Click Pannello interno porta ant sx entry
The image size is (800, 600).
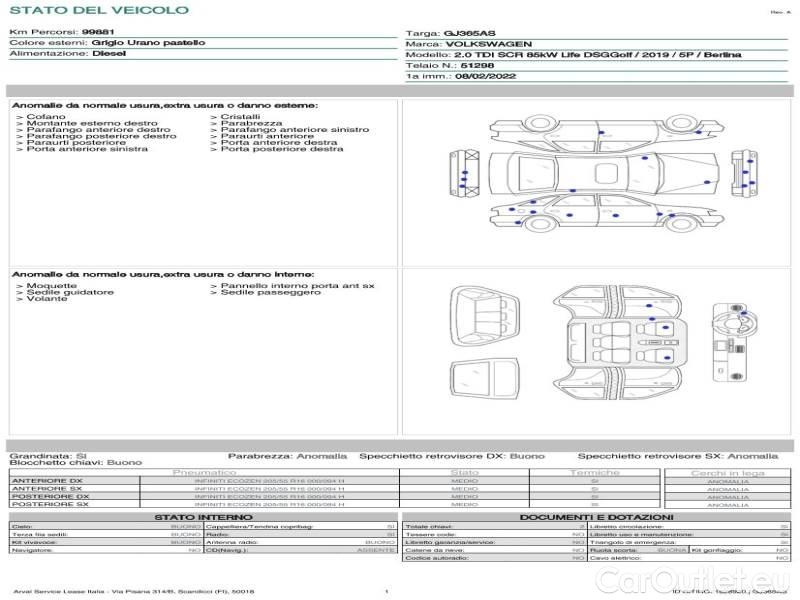tap(297, 286)
